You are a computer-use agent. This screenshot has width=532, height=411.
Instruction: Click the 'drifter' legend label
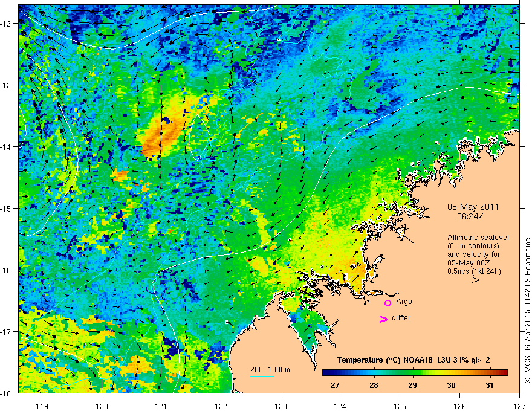tap(401, 318)
